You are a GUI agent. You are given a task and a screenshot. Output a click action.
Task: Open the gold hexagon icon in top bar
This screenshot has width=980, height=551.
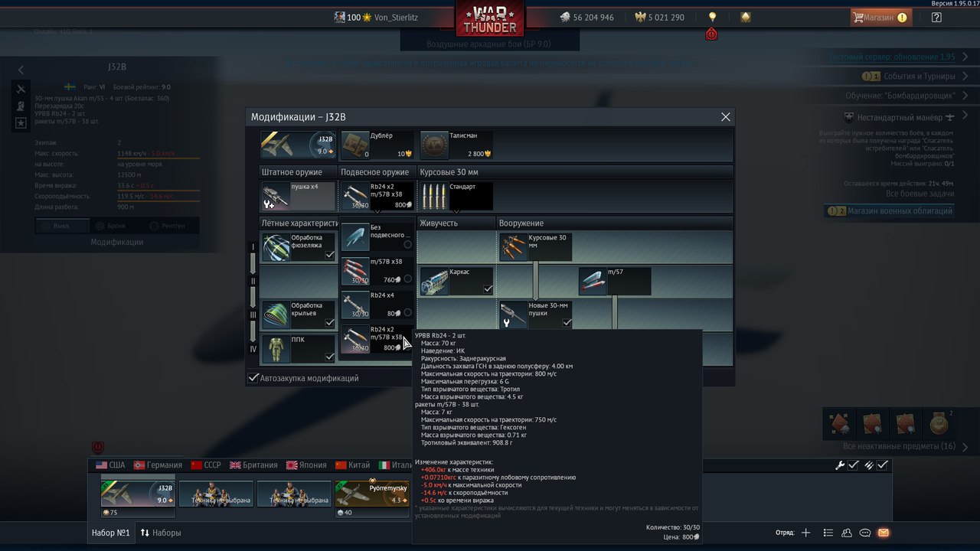click(746, 17)
